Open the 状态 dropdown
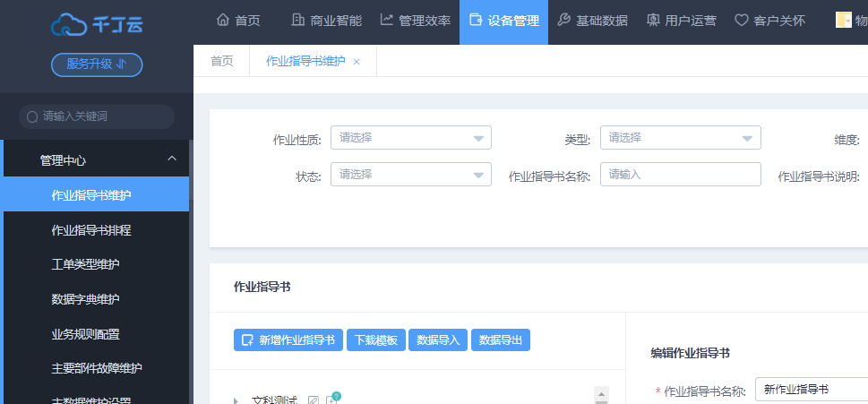This screenshot has width=868, height=404. click(411, 175)
